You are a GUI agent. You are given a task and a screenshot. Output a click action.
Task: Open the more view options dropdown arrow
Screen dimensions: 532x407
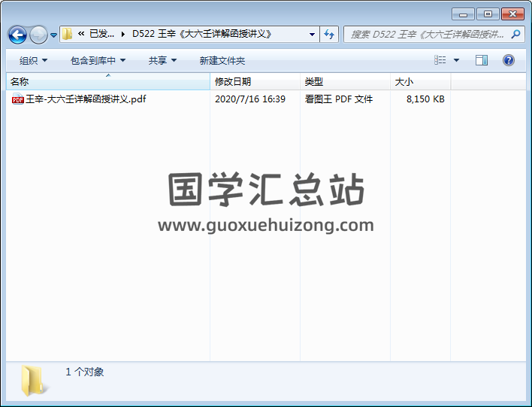tap(456, 60)
